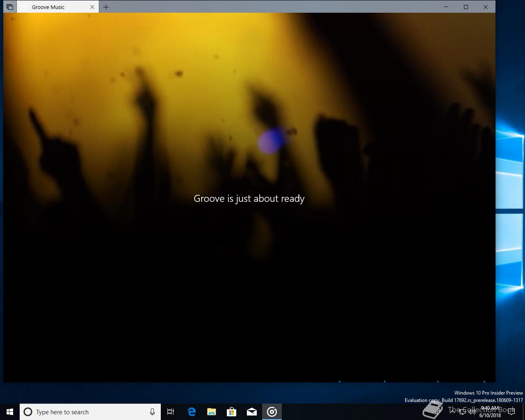Open the Mail app from the taskbar
This screenshot has width=525, height=420.
(251, 412)
